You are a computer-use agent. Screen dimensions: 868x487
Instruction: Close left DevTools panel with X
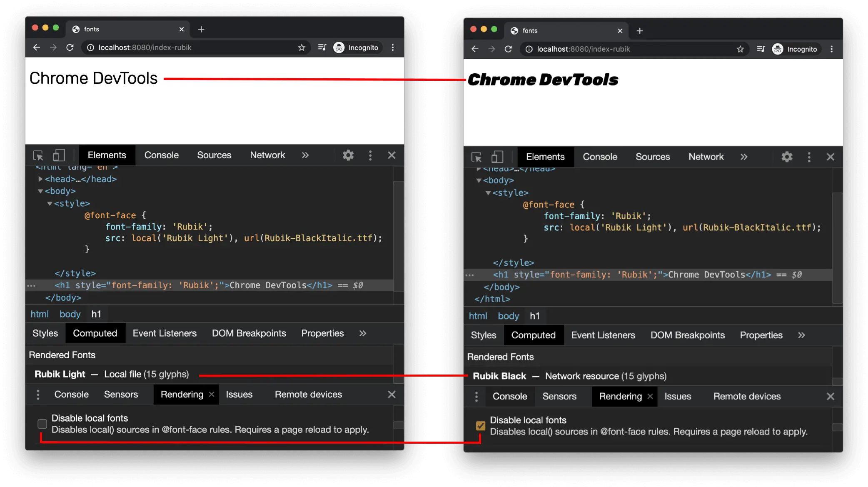click(x=392, y=155)
